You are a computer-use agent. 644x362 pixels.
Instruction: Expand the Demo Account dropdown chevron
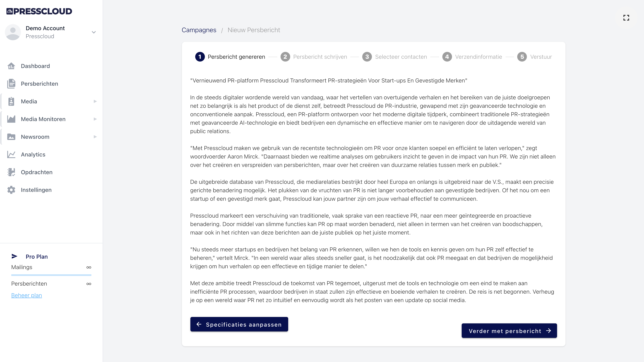click(x=94, y=32)
